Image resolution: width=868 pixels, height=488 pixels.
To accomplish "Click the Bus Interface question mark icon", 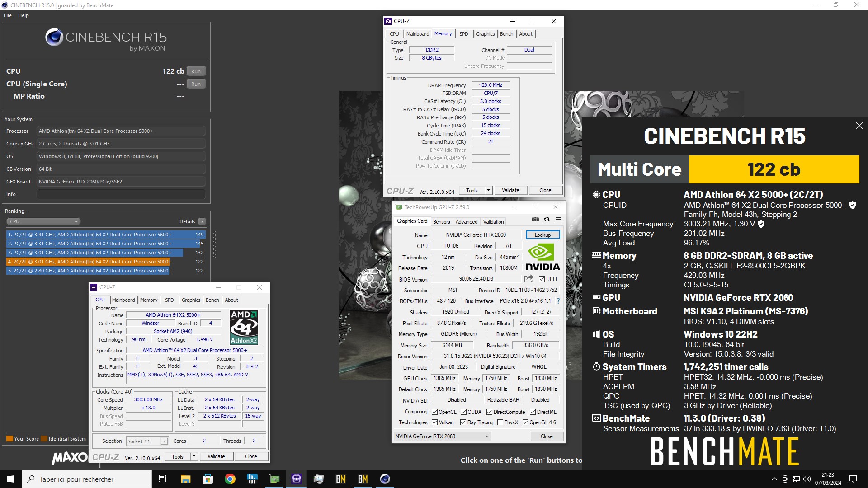I will pos(558,301).
